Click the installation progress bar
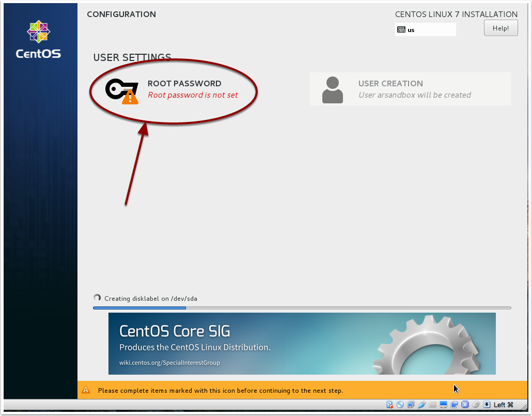Screen dimensions: 532x416 click(302, 308)
